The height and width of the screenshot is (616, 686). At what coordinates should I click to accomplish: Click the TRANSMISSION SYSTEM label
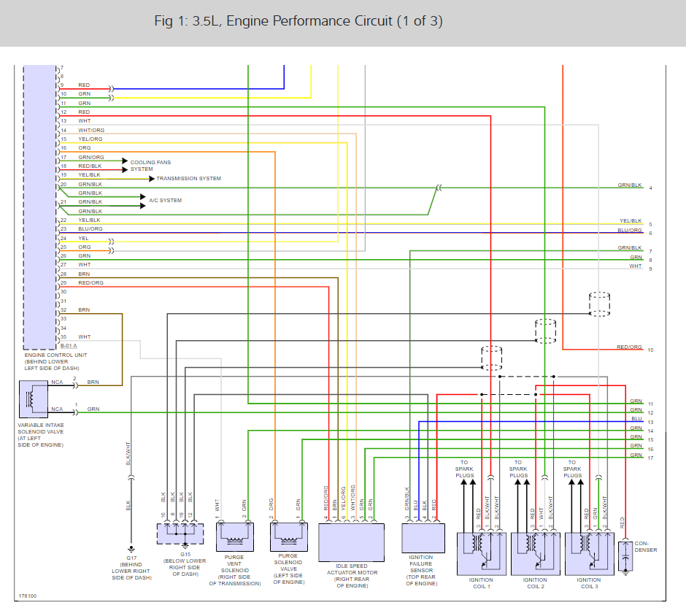[188, 179]
